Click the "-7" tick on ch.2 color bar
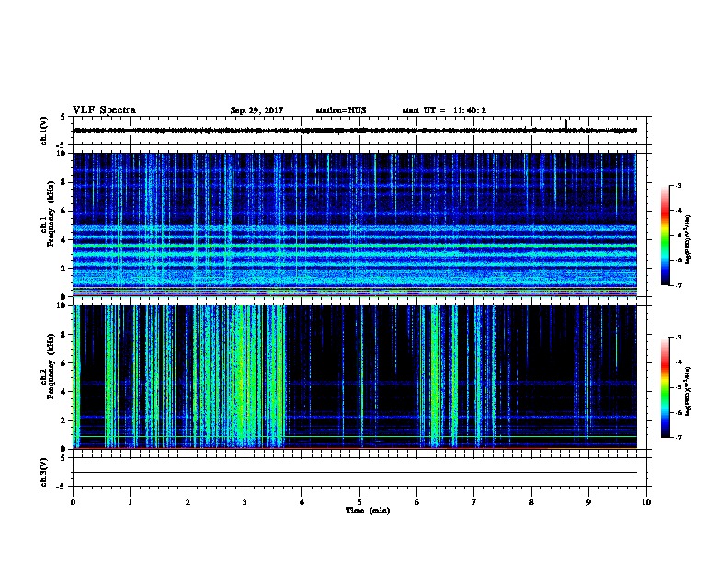 tap(677, 437)
